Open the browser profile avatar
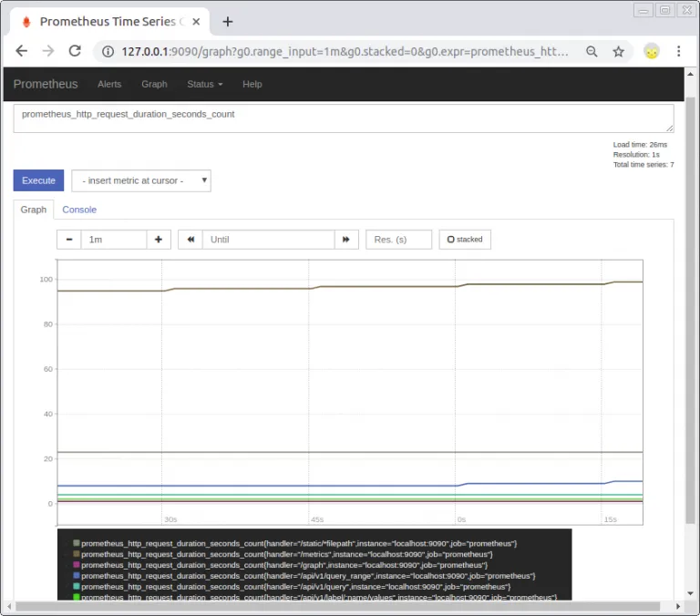700x616 pixels. [x=652, y=51]
